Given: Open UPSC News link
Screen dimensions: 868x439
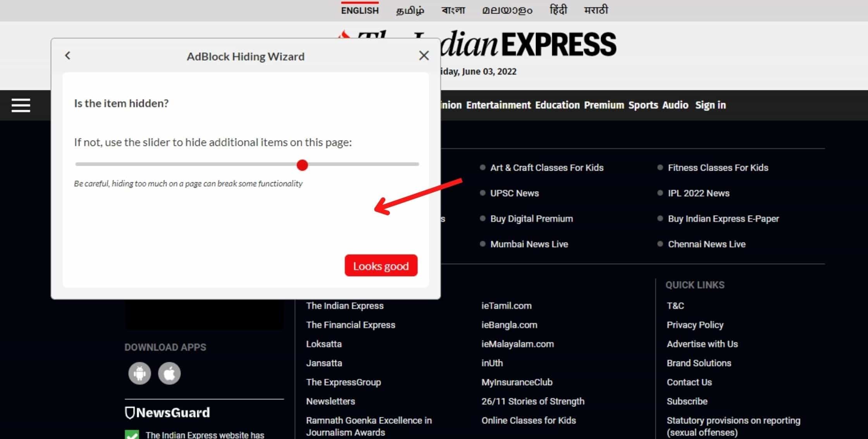Looking at the screenshot, I should [514, 193].
